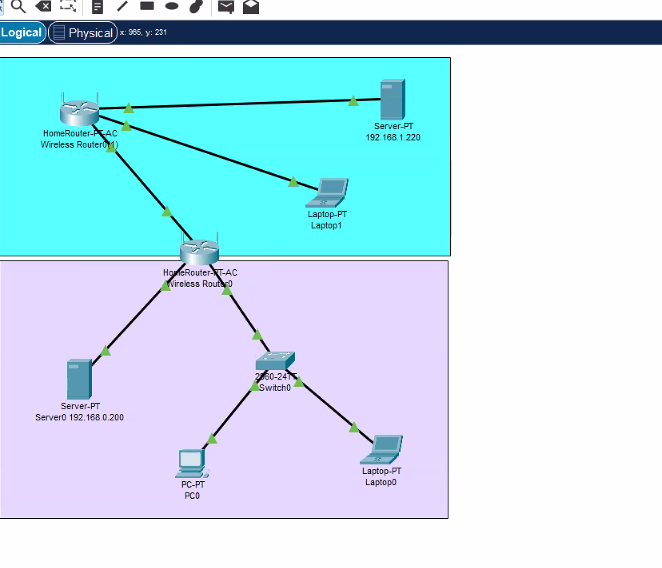Activate the Delete tool
The height and width of the screenshot is (568, 662).
click(43, 6)
